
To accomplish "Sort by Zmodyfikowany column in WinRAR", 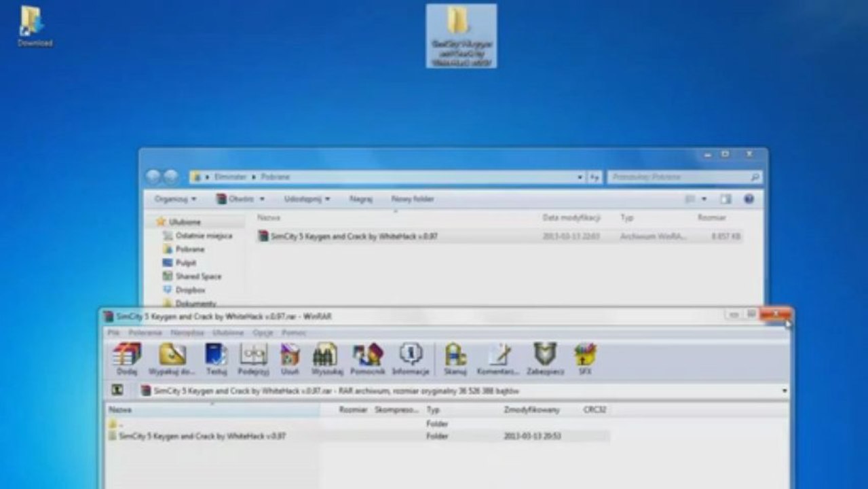I will [531, 410].
